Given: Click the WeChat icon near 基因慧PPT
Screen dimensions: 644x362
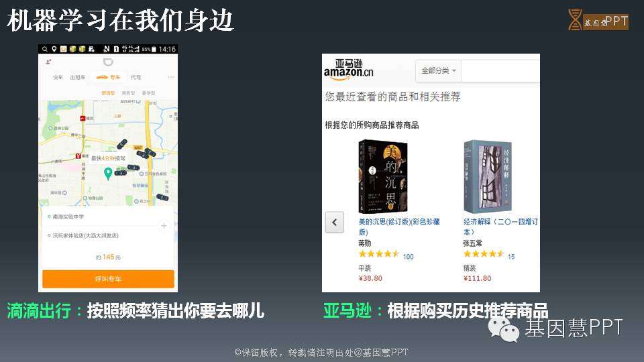Looking at the screenshot, I should tap(504, 330).
